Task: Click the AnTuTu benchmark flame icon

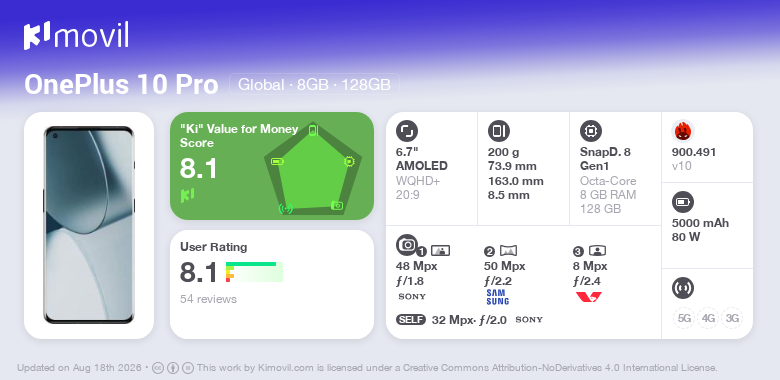Action: click(x=682, y=131)
